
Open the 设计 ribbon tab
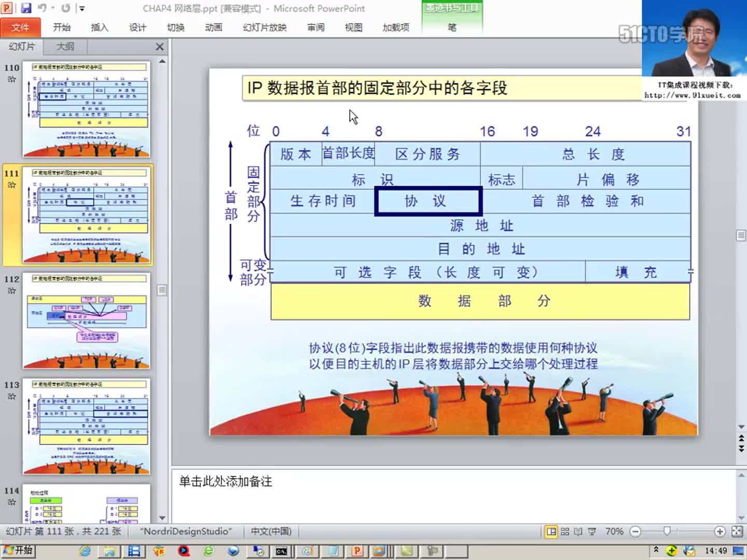pyautogui.click(x=137, y=27)
